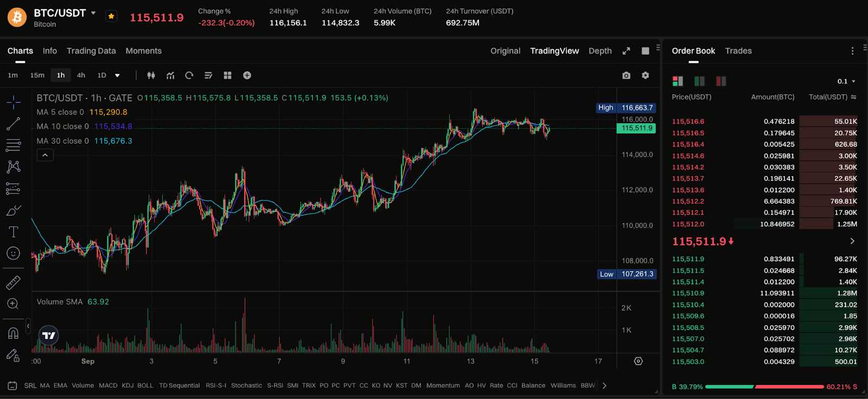Select the trend line drawing tool

tap(14, 124)
